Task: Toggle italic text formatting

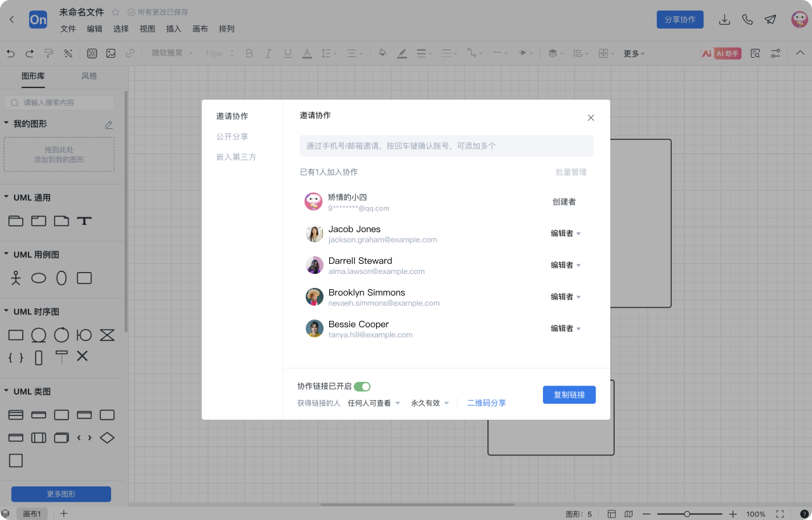Action: [268, 53]
